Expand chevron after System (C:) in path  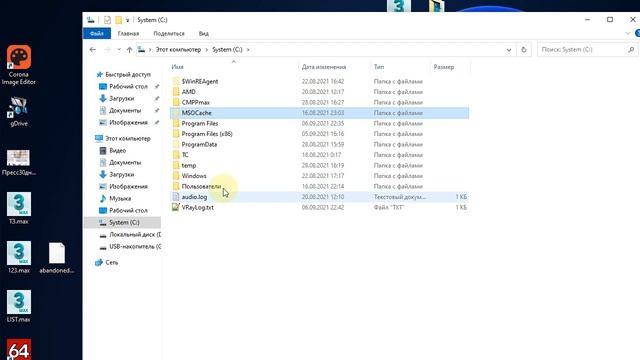click(x=248, y=49)
